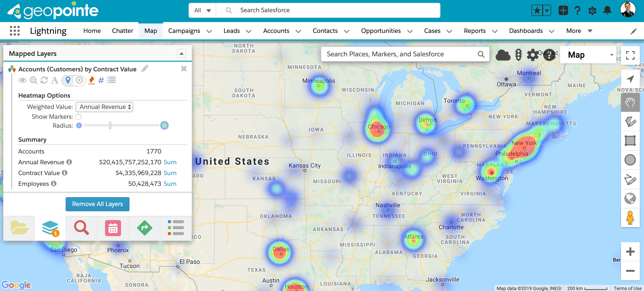Open the calendar tab icon
Viewport: 644px width, 291px height.
pyautogui.click(x=113, y=228)
